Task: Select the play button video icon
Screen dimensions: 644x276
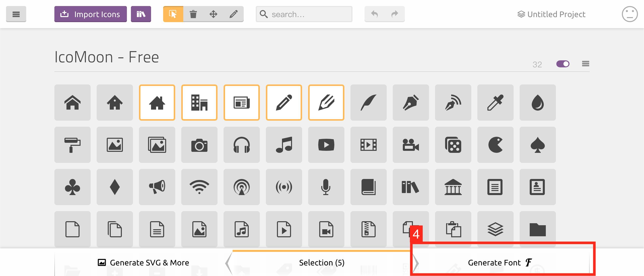Action: point(326,145)
